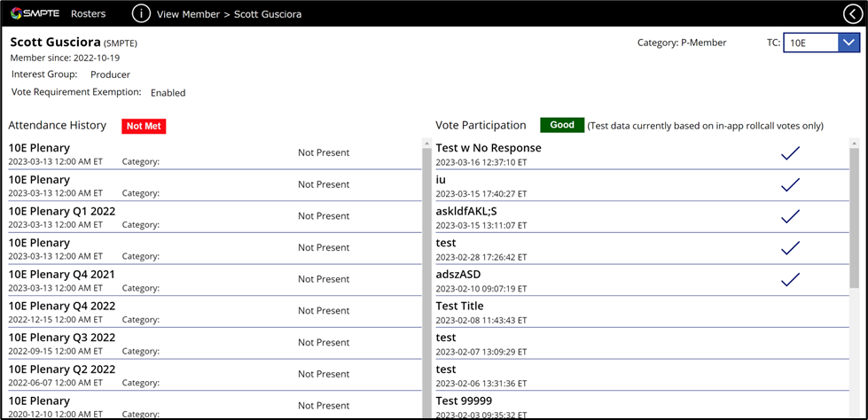
Task: Click checkmark on 2023-02-28 test vote
Action: pos(790,248)
